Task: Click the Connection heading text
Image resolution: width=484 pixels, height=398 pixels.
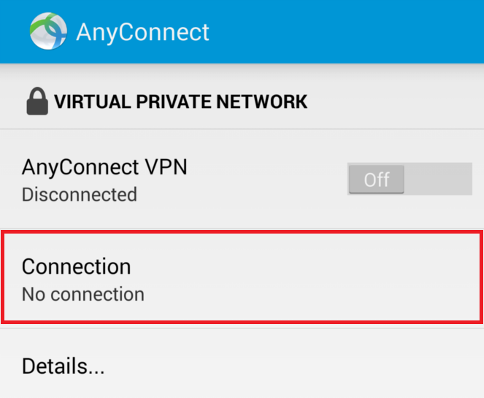Action: 76,267
